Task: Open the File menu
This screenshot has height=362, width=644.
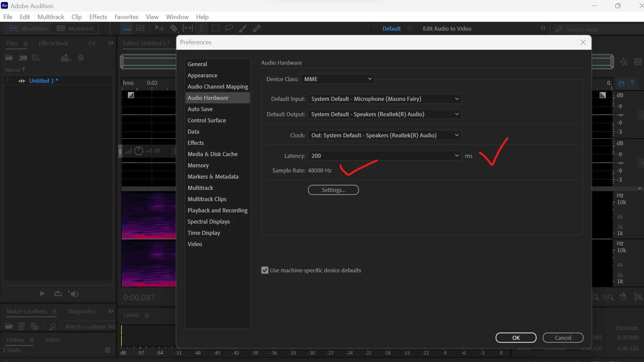Action: (8, 17)
